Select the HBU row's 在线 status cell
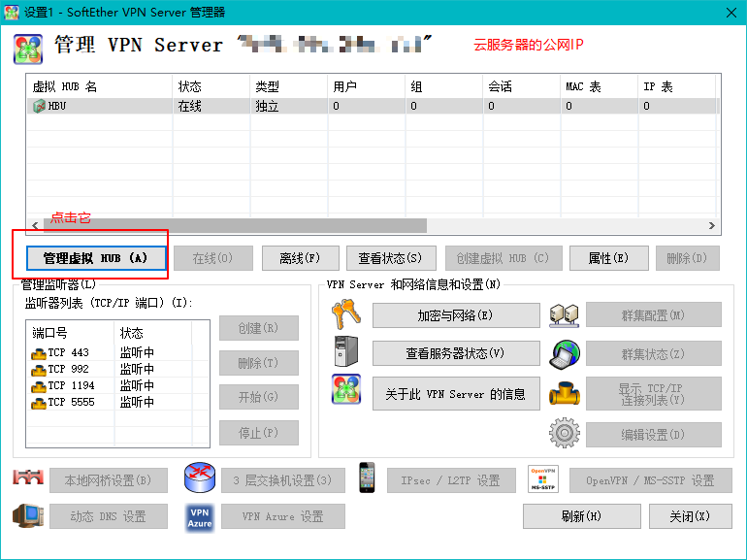747x560 pixels. coord(211,106)
